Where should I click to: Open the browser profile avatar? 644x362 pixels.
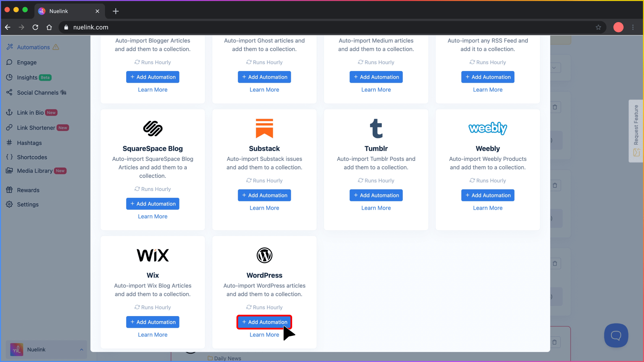[x=619, y=27]
